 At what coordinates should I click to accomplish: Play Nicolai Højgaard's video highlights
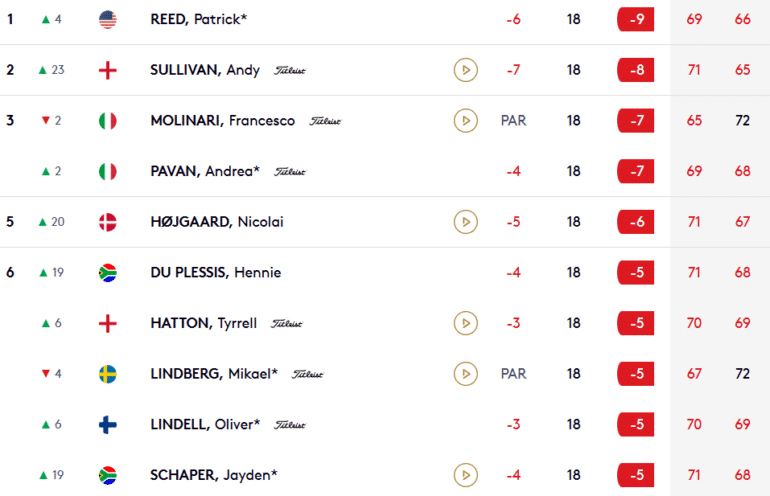tap(464, 222)
